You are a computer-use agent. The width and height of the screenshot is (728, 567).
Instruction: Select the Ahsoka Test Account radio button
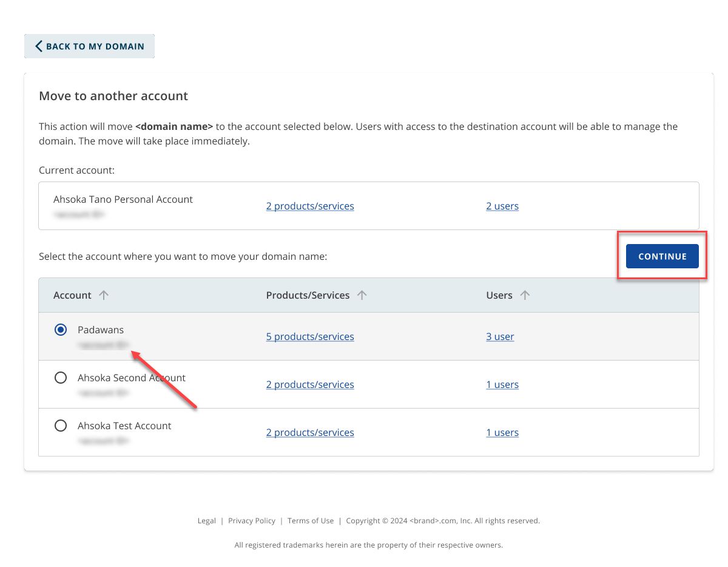tap(61, 425)
